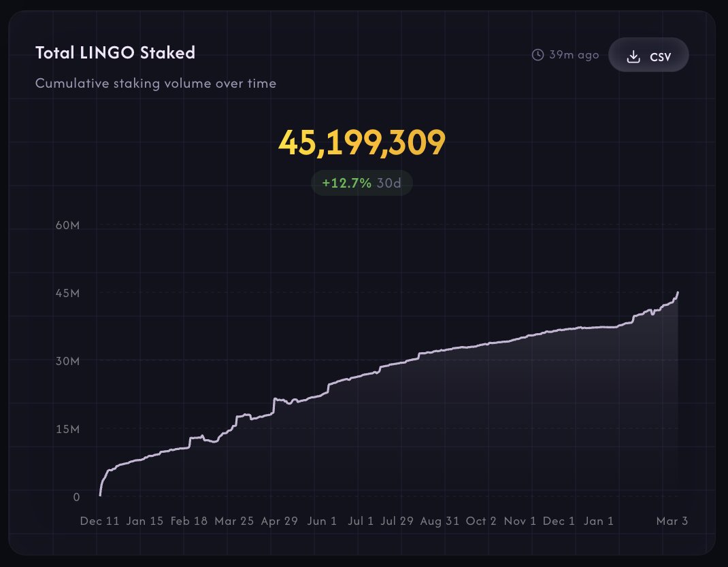Click the Feb 18 x-axis label
The height and width of the screenshot is (567, 728).
(189, 521)
